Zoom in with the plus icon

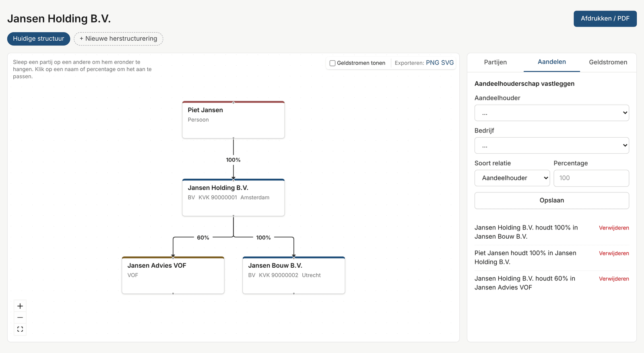click(x=20, y=306)
